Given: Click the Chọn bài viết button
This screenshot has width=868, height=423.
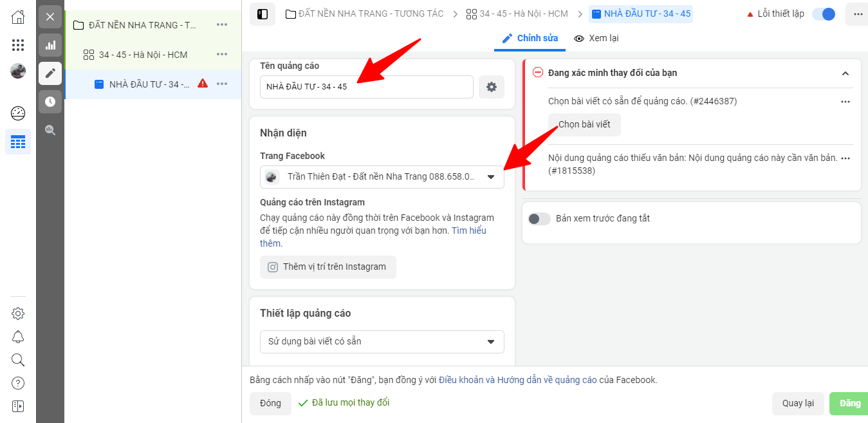Looking at the screenshot, I should point(584,125).
